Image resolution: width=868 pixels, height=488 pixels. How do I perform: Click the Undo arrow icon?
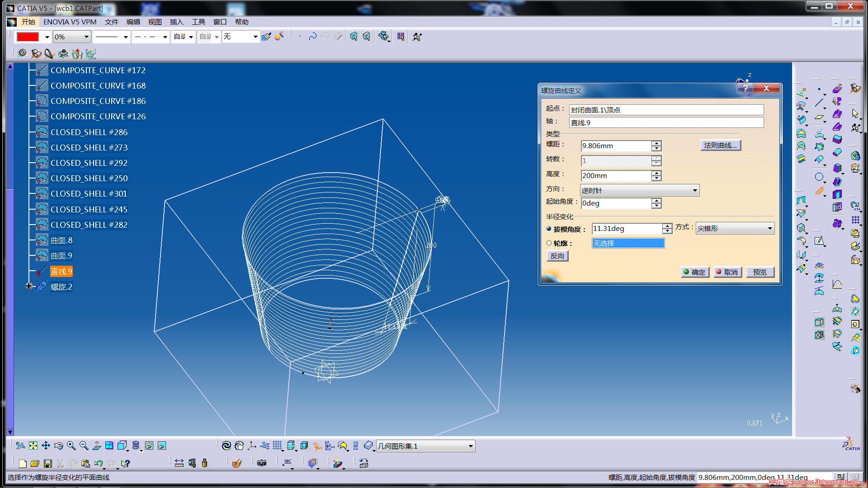[99, 463]
